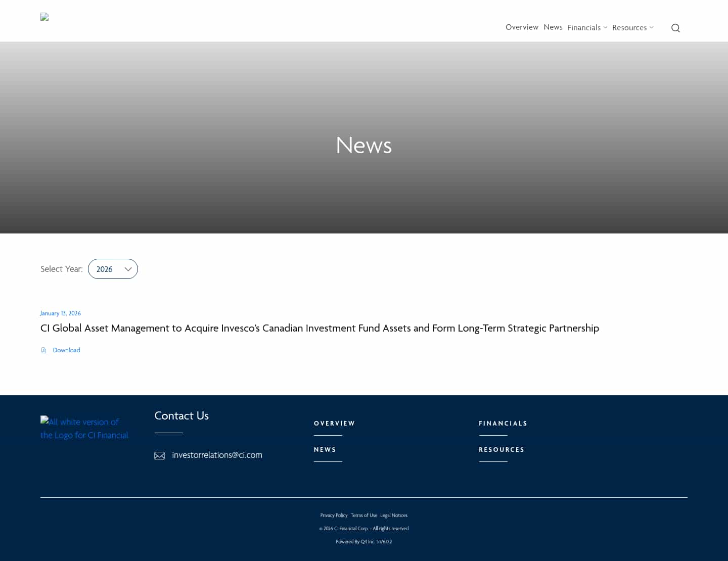Select Overview in the top navigation
This screenshot has width=728, height=561.
click(x=522, y=27)
